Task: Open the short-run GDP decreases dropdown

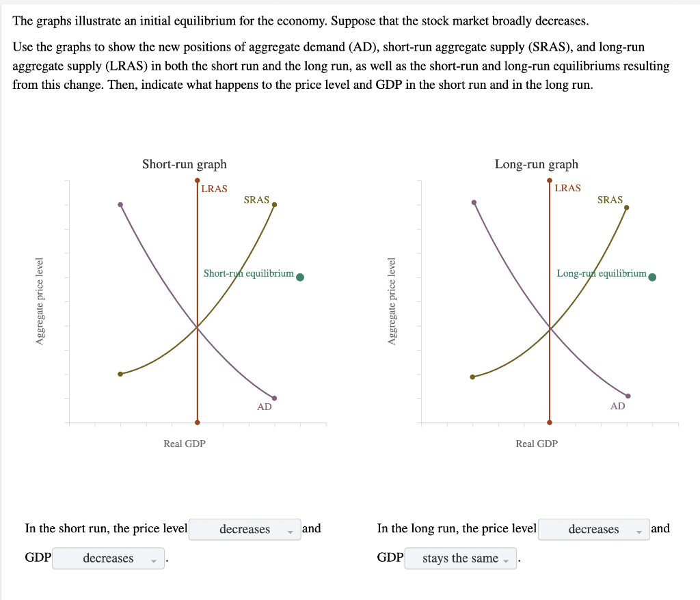Action: click(x=108, y=558)
